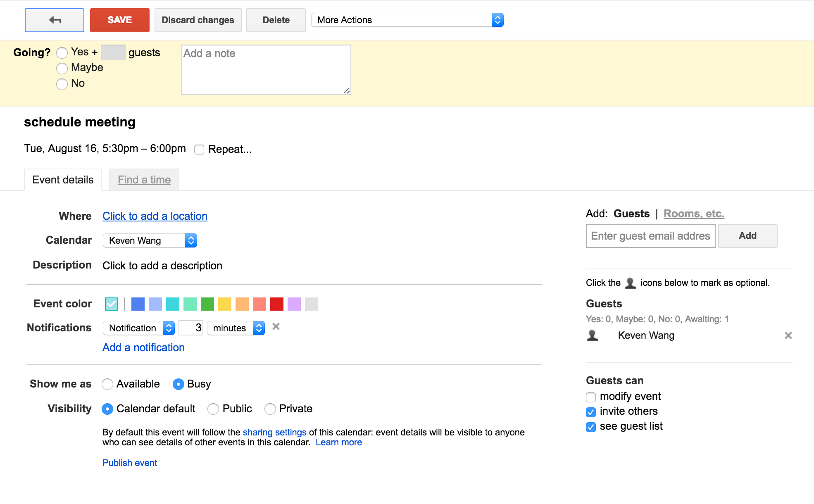Click the Add a notification link
The image size is (814, 504).
pyautogui.click(x=143, y=347)
